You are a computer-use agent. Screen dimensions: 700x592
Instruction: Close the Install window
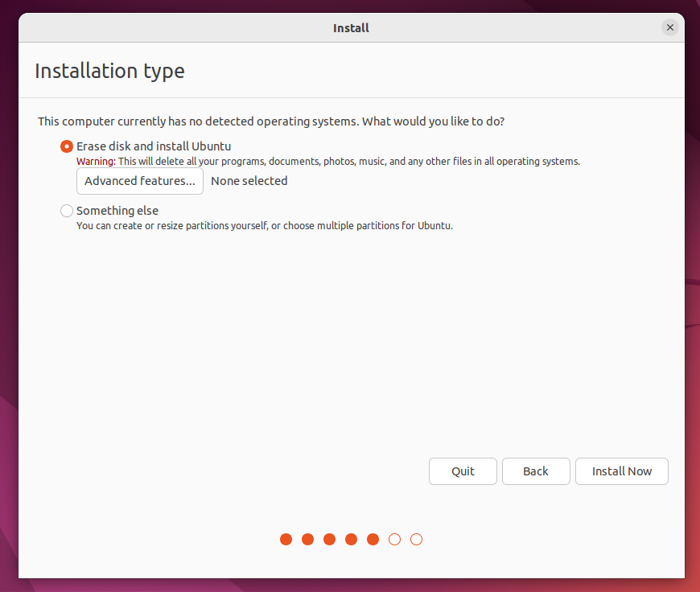(x=669, y=27)
